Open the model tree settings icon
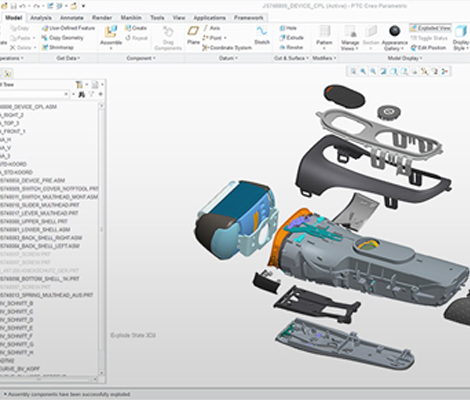The height and width of the screenshot is (400, 470). (x=80, y=85)
